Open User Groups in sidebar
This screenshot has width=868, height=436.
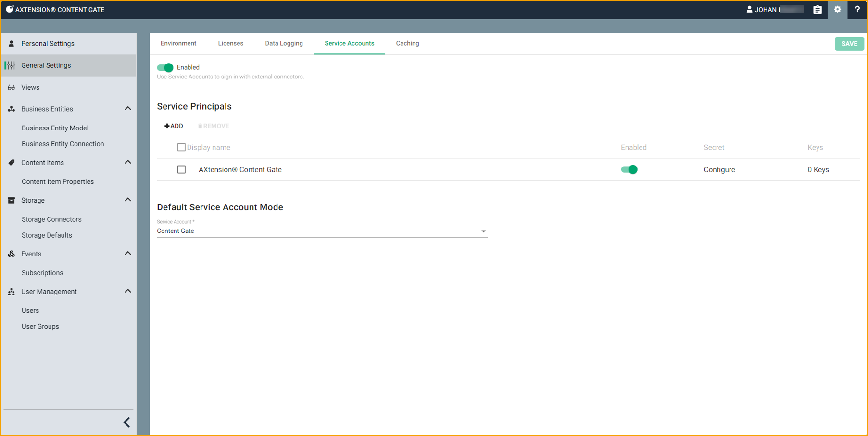click(40, 327)
